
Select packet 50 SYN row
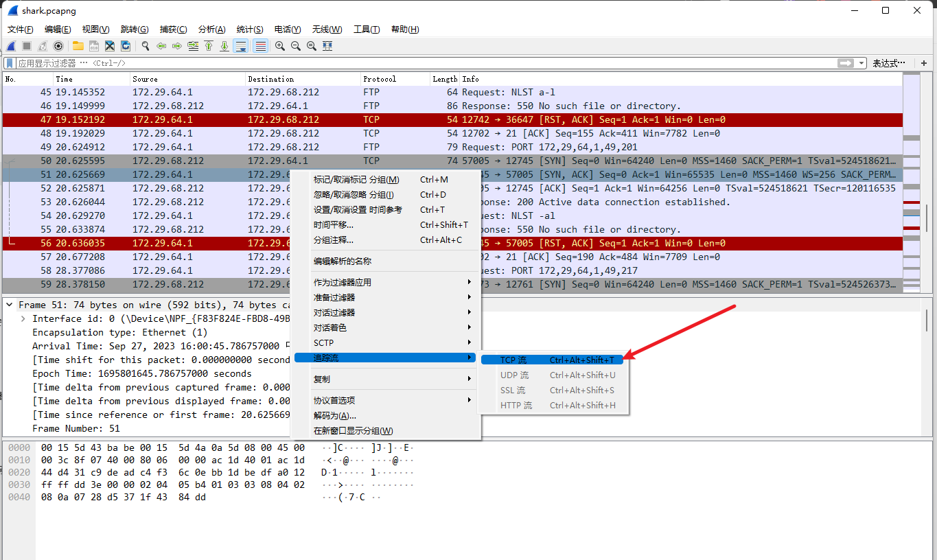(452, 161)
